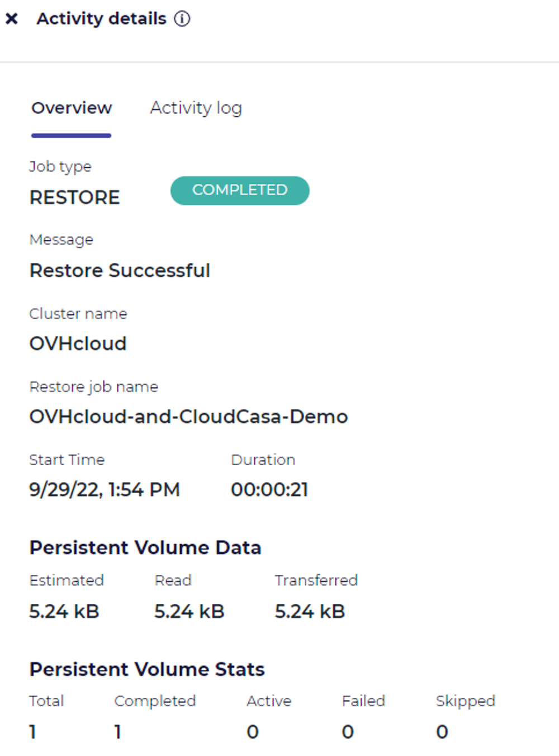Viewport: 559px width, 756px height.
Task: Click the Active volume count value
Action: click(x=253, y=732)
